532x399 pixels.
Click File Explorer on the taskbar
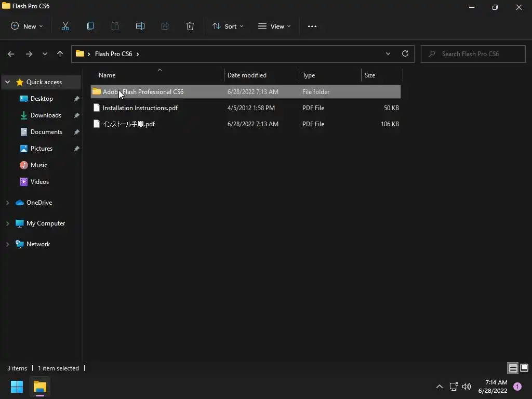(x=40, y=387)
